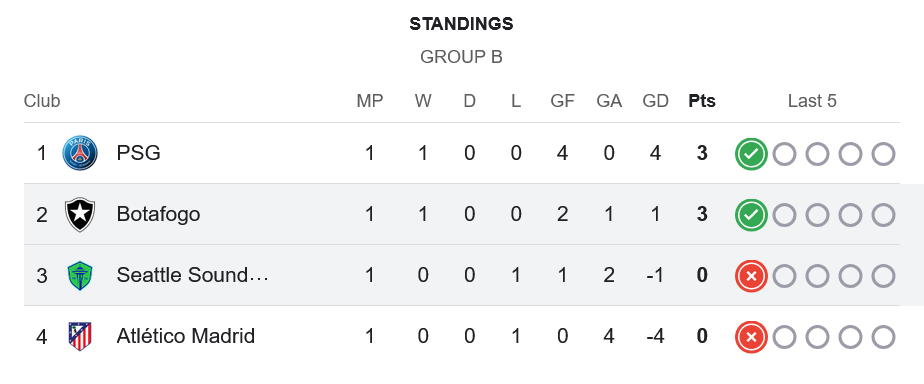
Task: Click PSG's last empty match circle
Action: tap(883, 154)
